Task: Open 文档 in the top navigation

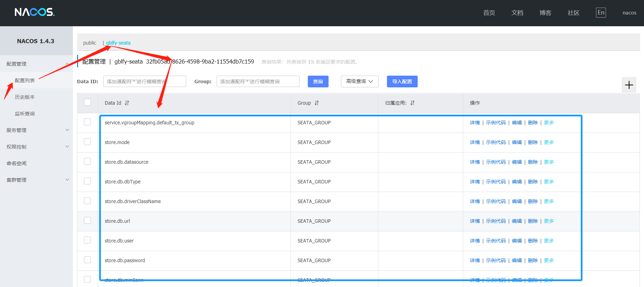Action: [517, 13]
